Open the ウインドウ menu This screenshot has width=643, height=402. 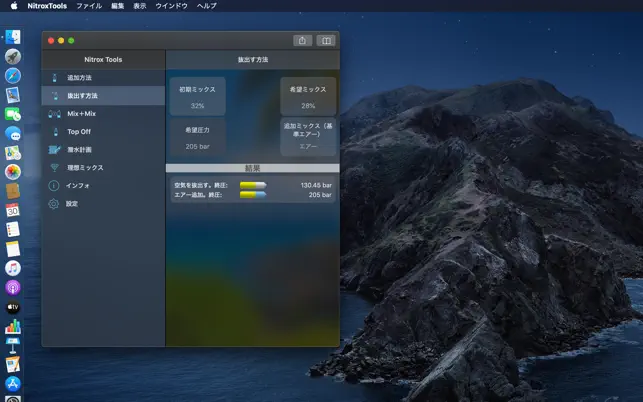pyautogui.click(x=171, y=6)
